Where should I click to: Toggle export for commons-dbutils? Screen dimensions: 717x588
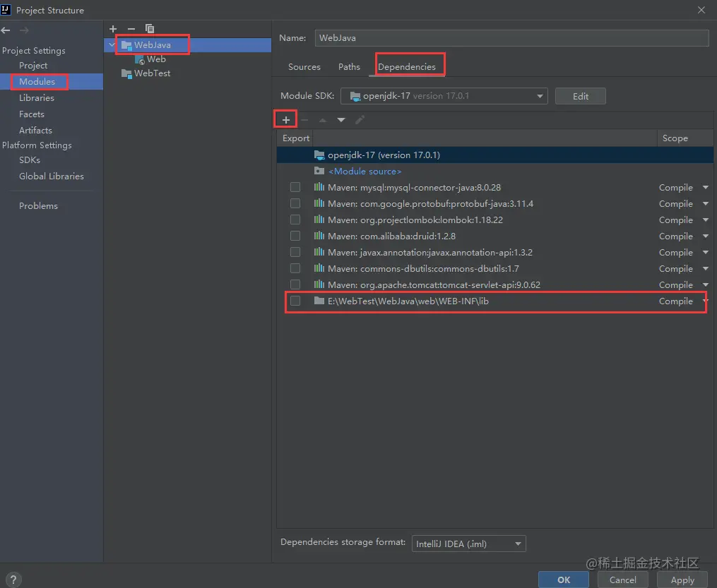point(295,268)
